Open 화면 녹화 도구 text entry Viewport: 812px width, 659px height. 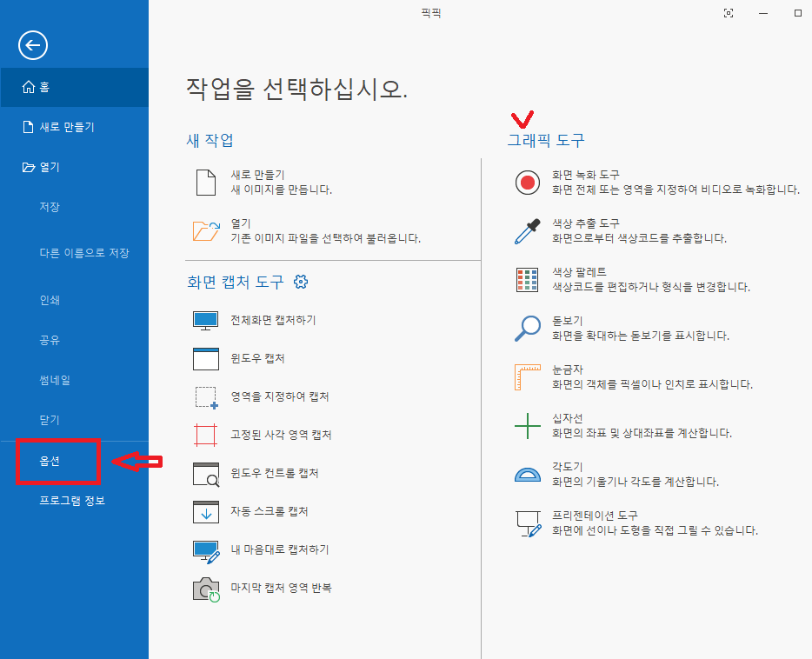point(586,175)
